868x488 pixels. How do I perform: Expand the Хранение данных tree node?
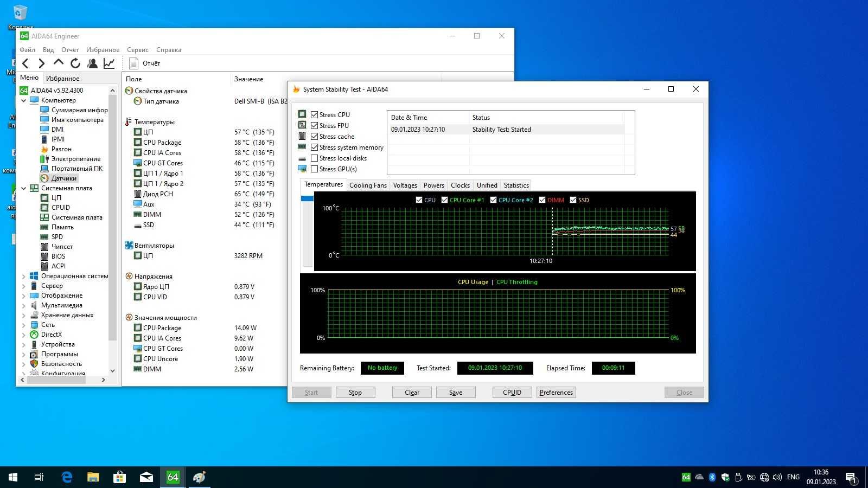pos(23,315)
